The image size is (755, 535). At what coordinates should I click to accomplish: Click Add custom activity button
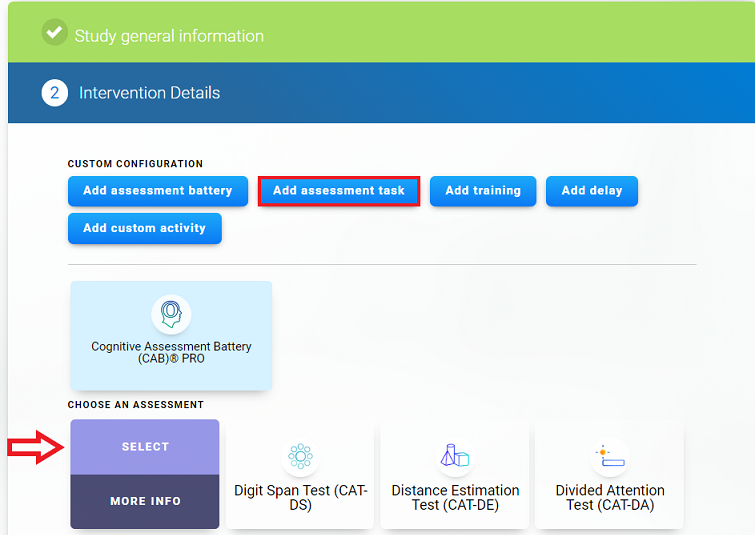coord(144,228)
